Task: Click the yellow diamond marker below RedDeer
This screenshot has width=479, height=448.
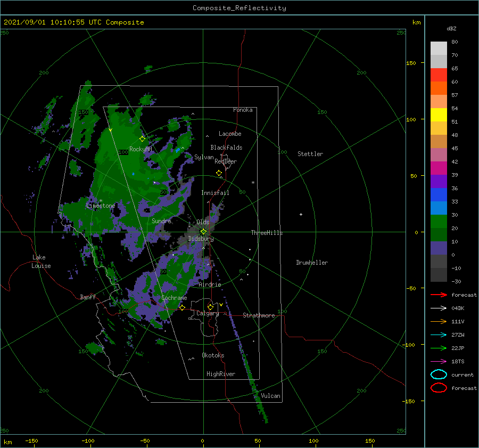Action: coord(219,173)
